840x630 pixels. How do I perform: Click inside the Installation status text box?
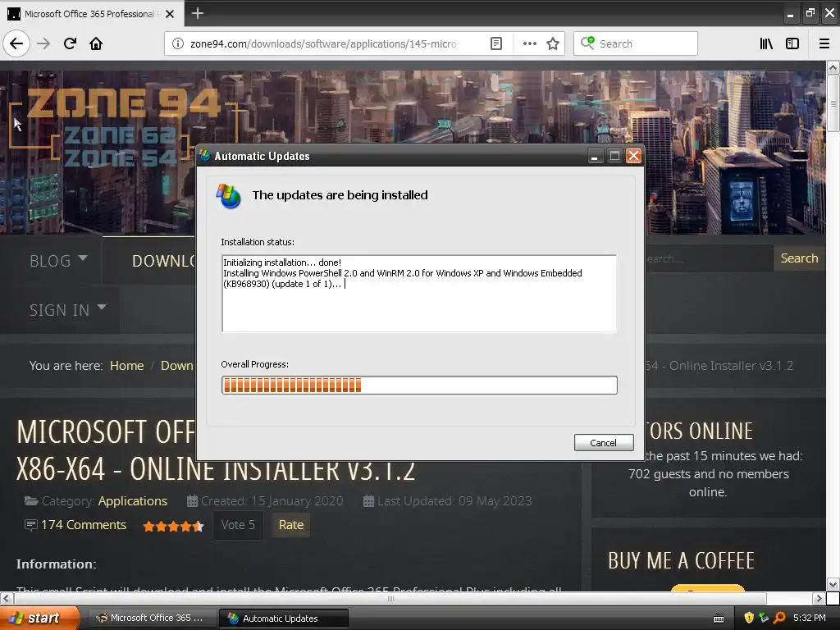pos(419,294)
